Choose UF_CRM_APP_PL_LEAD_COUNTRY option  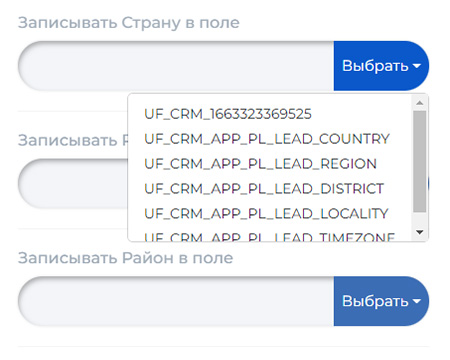(267, 139)
